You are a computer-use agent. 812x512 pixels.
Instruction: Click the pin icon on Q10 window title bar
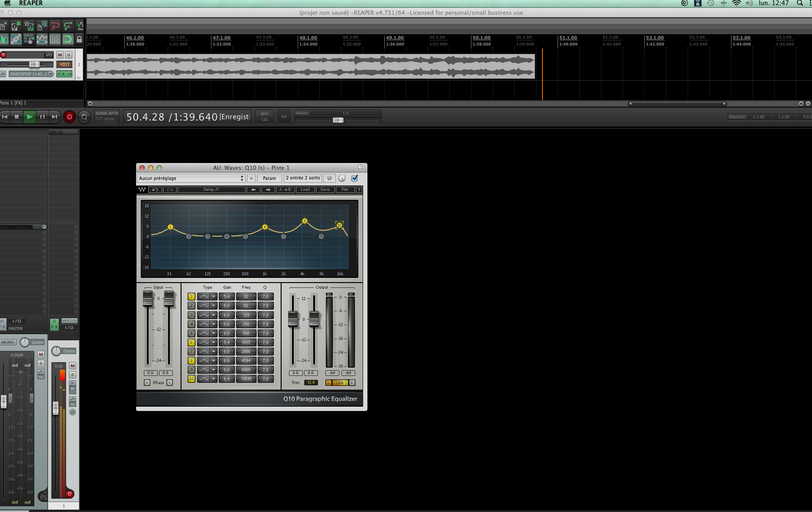point(360,167)
